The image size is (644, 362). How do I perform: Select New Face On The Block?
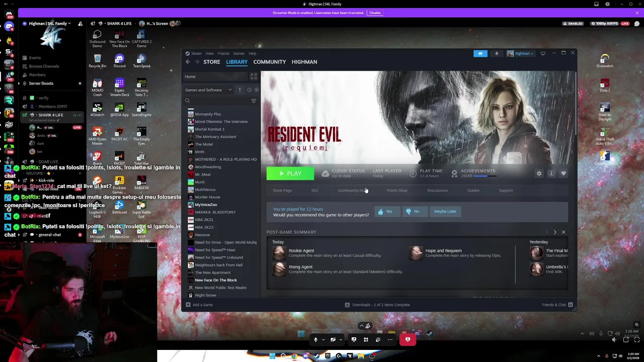point(216,280)
